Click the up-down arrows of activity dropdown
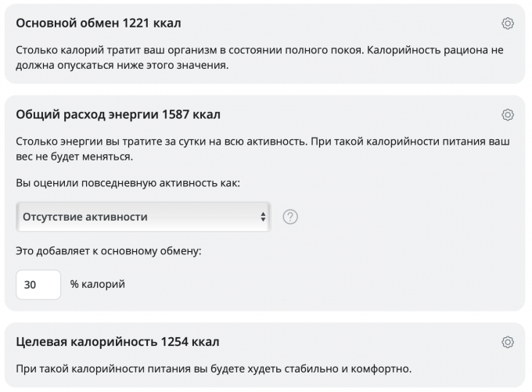Viewport: 532px width, 392px height. pyautogui.click(x=264, y=217)
